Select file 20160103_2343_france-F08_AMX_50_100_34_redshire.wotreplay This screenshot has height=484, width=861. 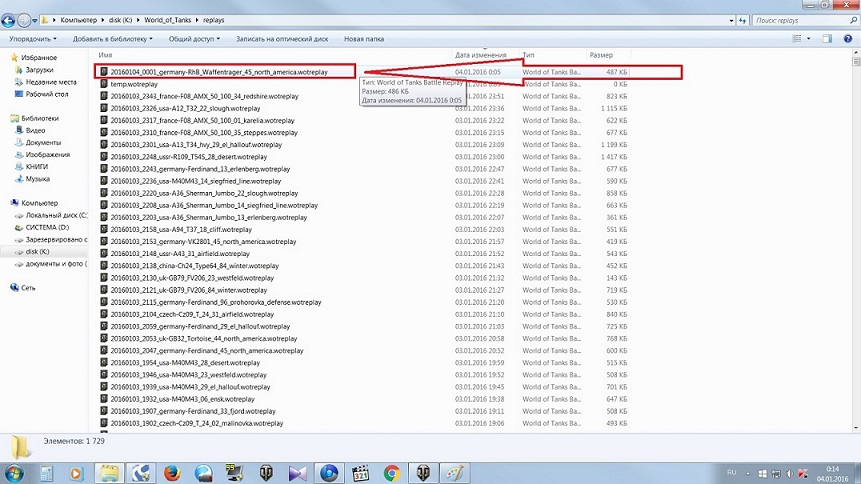click(x=204, y=96)
